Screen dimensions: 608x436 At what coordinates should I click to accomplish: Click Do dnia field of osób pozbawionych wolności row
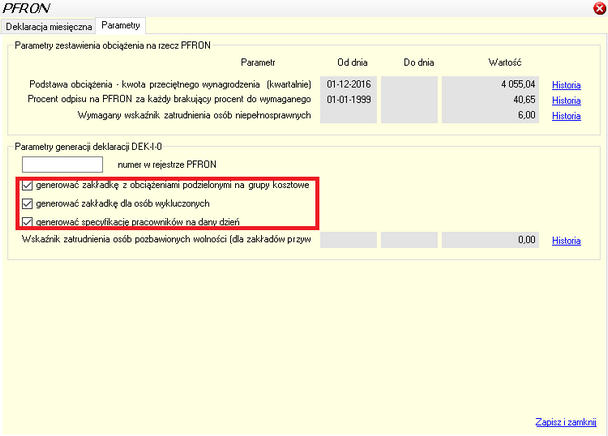pos(409,240)
